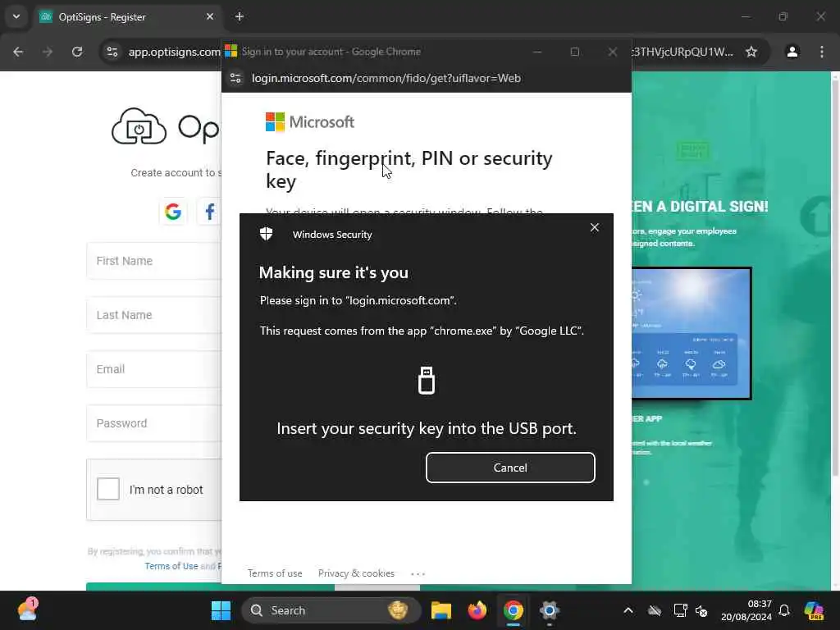
Task: Open OptiSigns Terms of Use link
Action: 171,566
